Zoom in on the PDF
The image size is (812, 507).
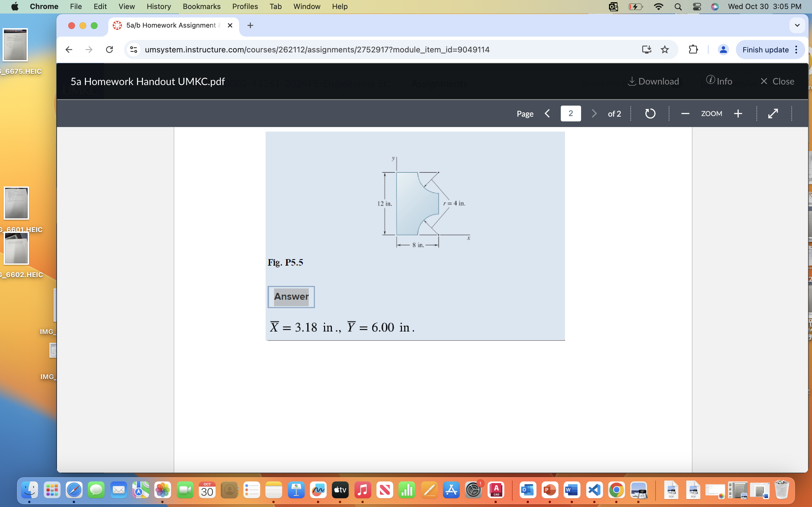pyautogui.click(x=738, y=113)
